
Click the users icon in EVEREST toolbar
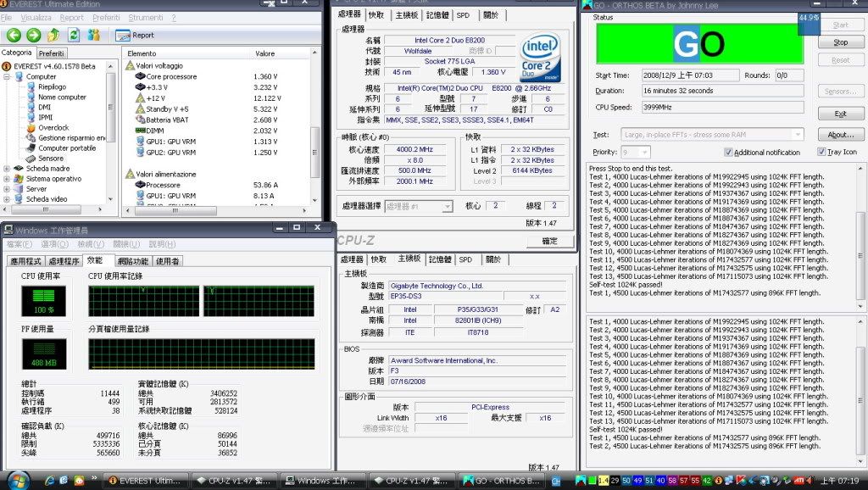(x=93, y=36)
